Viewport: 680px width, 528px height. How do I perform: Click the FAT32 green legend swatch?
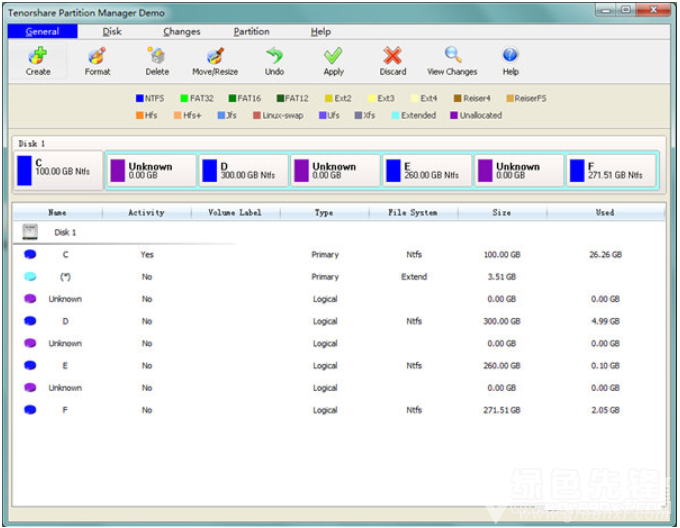[184, 98]
